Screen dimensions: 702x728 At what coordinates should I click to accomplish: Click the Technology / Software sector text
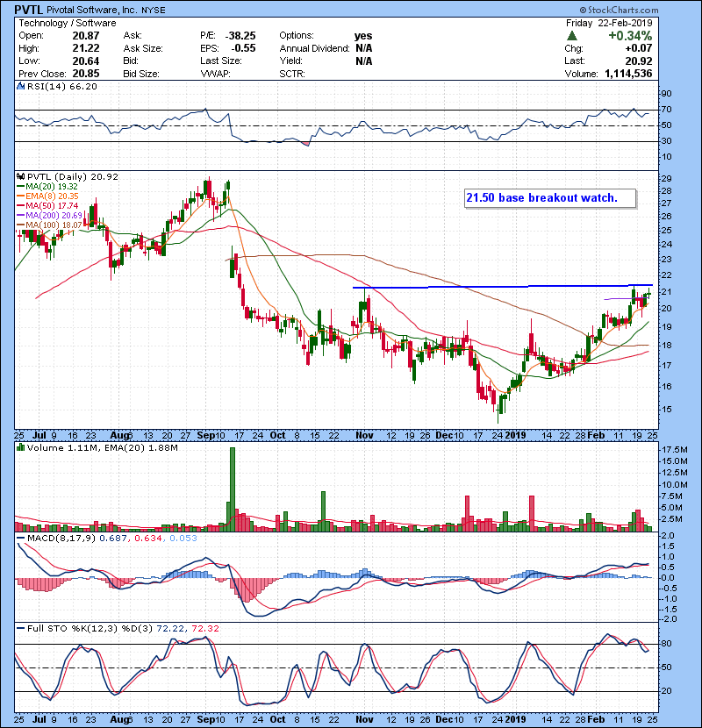[x=59, y=23]
